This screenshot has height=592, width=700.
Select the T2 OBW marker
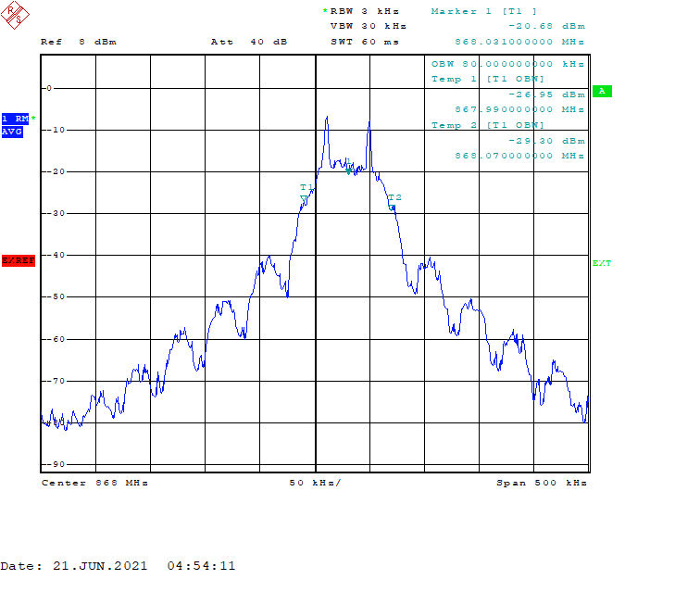coord(392,208)
